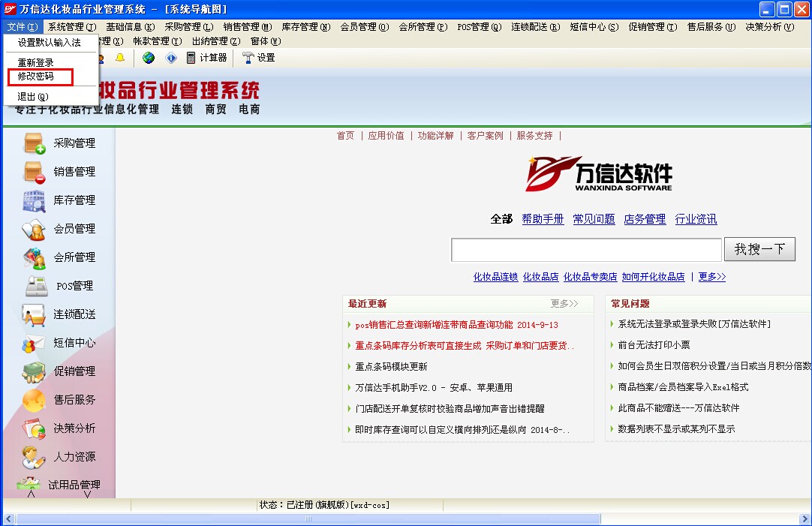Open the 系统管理 menu

point(71,27)
